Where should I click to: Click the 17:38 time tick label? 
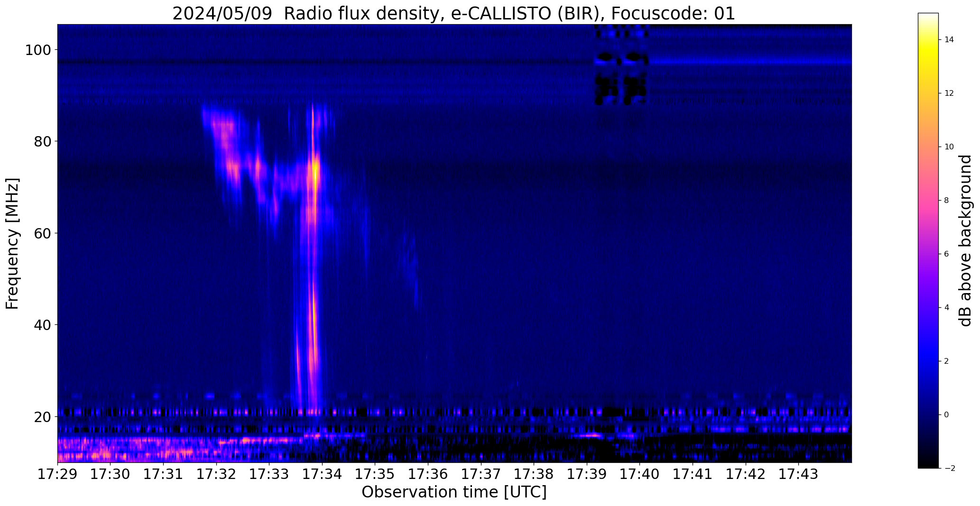[534, 474]
